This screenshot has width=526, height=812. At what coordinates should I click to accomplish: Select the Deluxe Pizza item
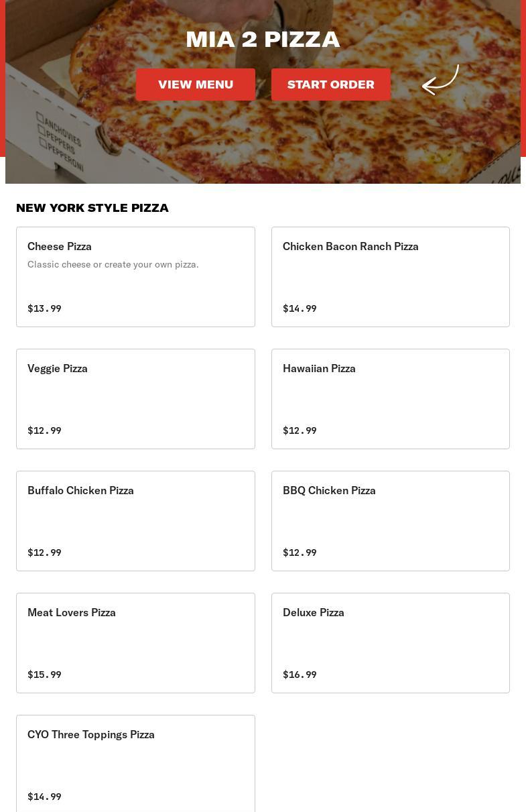coord(390,643)
